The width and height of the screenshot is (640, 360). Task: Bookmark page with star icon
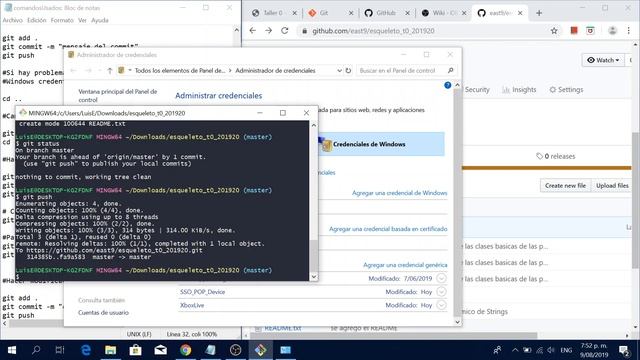pyautogui.click(x=554, y=31)
